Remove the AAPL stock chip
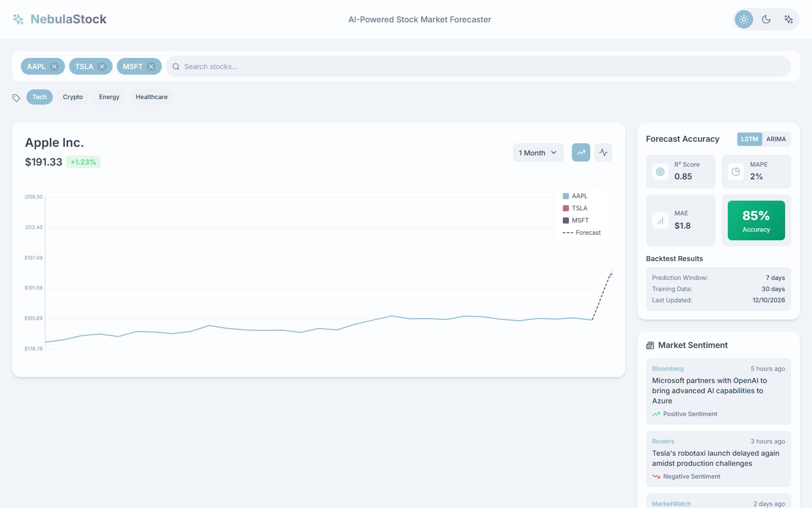Image resolution: width=812 pixels, height=508 pixels. [54, 67]
